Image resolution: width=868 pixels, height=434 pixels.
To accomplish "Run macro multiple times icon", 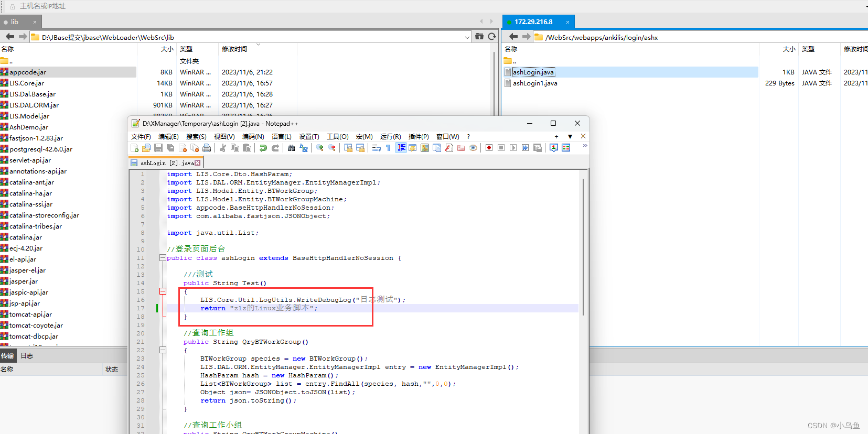I will 525,148.
